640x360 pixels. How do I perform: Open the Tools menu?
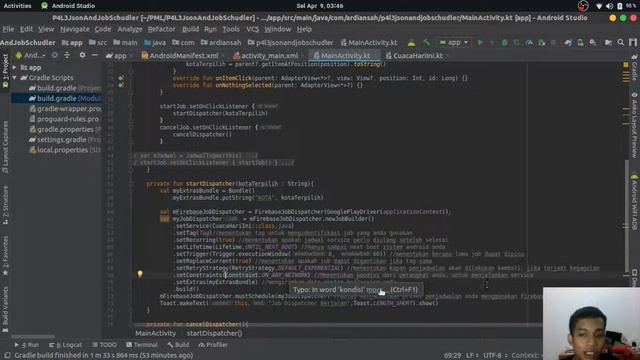point(231,29)
